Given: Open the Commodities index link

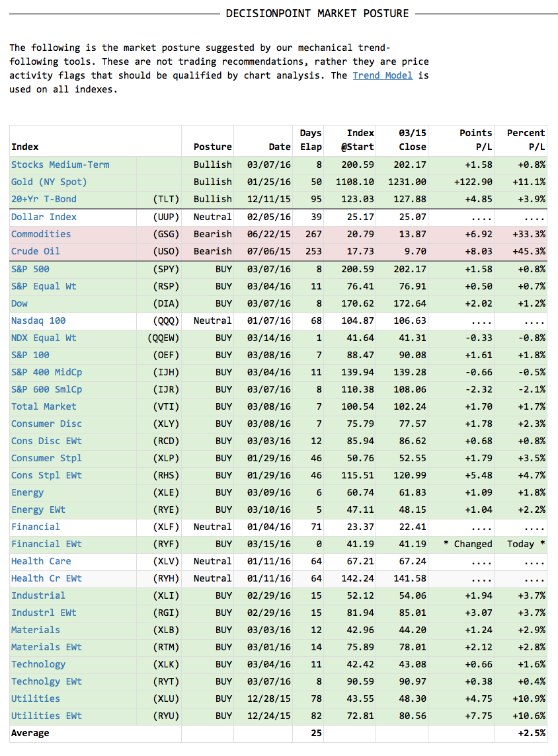Looking at the screenshot, I should point(41,235).
